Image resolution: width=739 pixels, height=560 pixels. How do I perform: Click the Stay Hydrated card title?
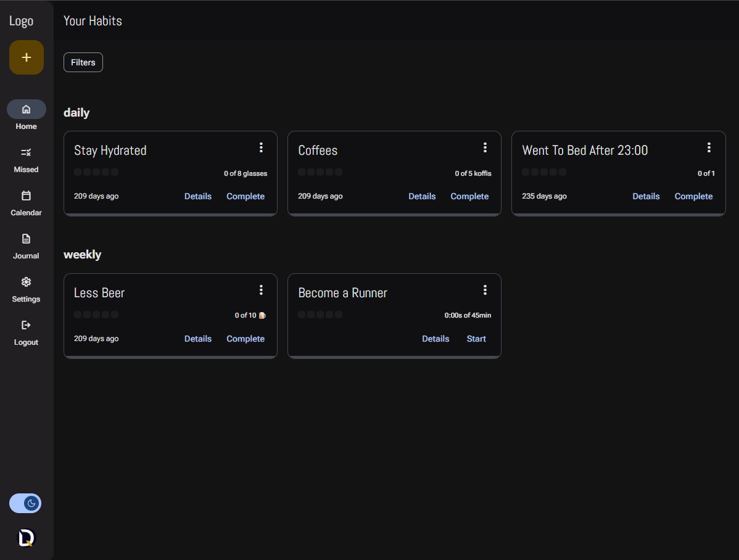point(110,150)
